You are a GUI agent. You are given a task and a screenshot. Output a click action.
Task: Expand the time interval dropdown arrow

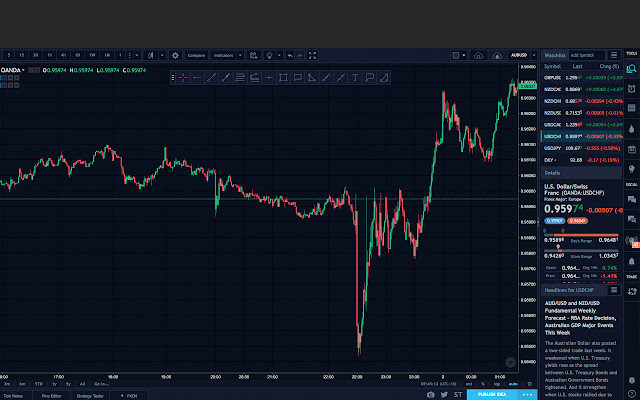[137, 56]
